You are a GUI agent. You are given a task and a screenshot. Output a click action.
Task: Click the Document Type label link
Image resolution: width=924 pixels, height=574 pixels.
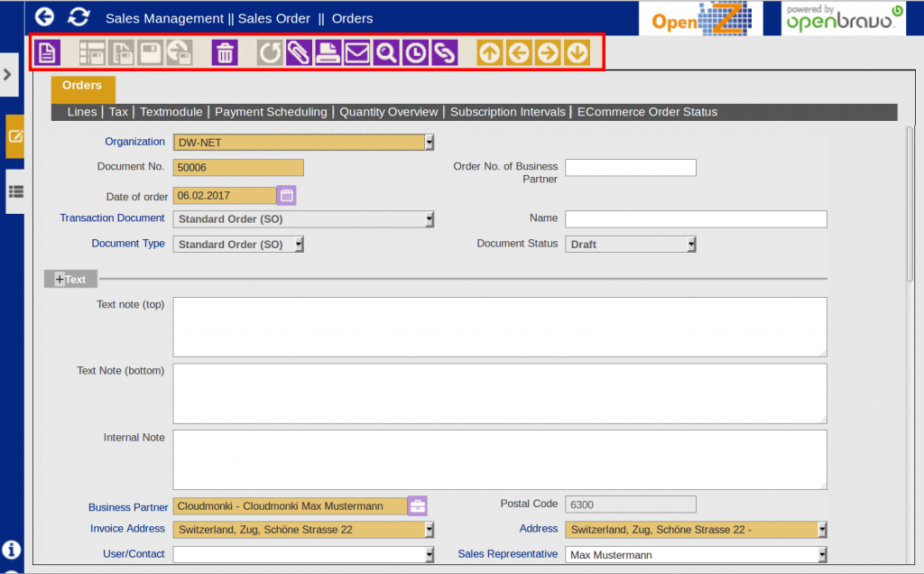tap(128, 244)
